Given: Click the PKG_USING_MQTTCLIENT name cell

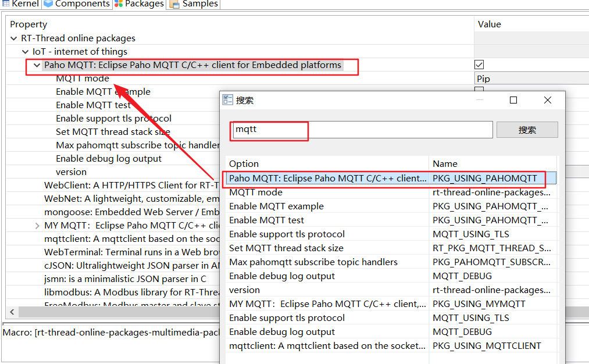Looking at the screenshot, I should [487, 346].
